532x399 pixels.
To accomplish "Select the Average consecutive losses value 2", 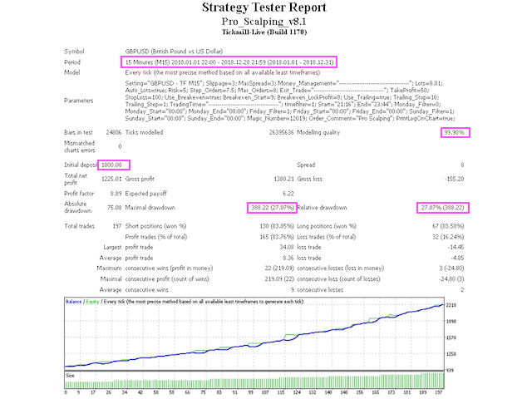I will pyautogui.click(x=462, y=290).
